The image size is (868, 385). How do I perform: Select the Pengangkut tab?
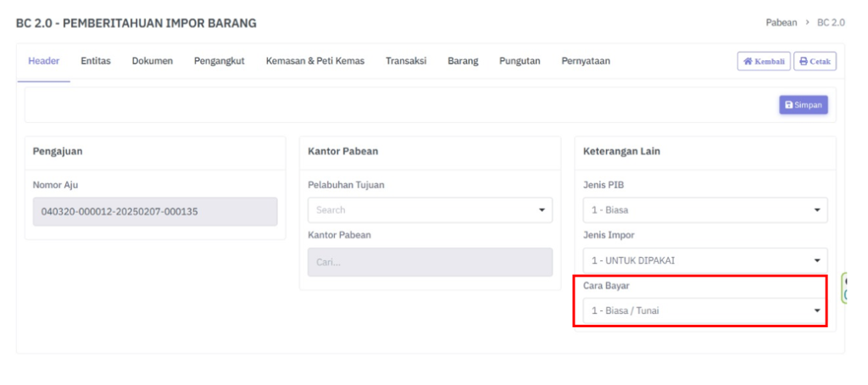tap(219, 61)
